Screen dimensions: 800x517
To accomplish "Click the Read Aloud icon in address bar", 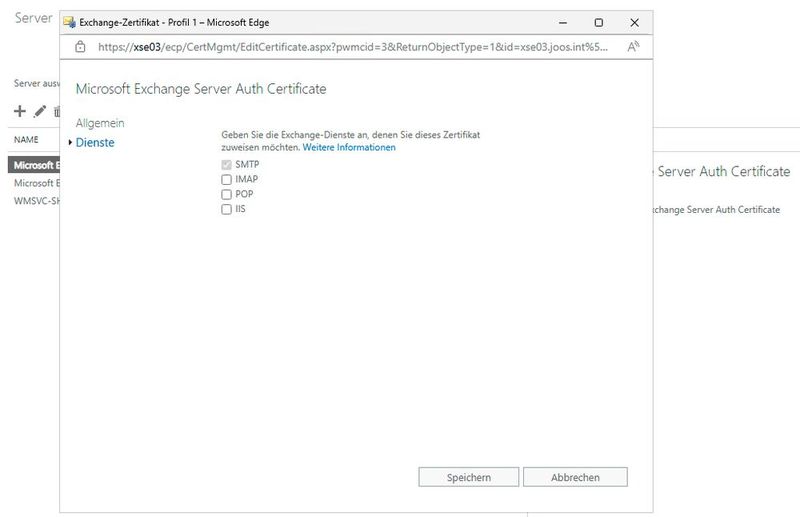I will pos(633,47).
